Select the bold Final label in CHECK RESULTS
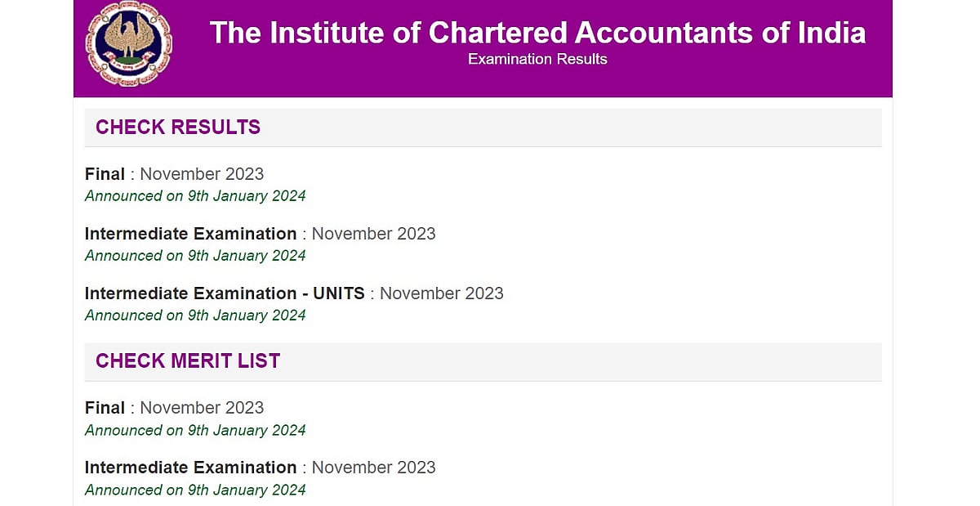 click(105, 173)
